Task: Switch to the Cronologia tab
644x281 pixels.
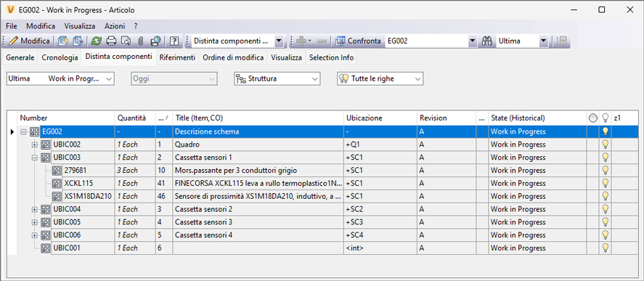Action: coord(60,58)
